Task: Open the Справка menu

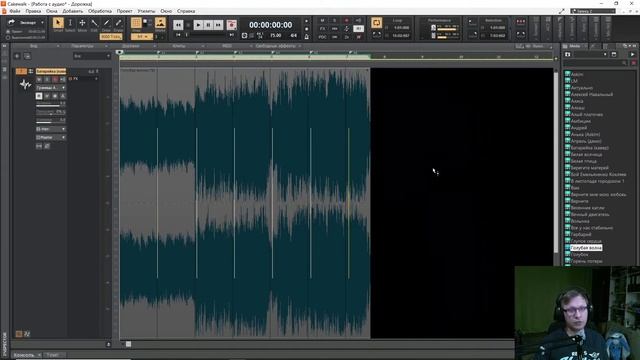Action: (x=186, y=11)
